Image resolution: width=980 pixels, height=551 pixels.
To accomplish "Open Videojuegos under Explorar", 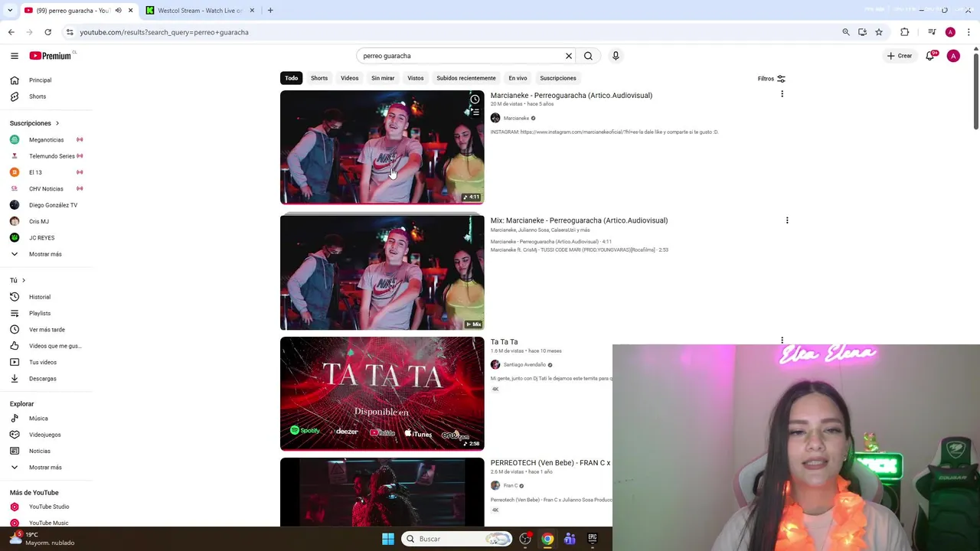I will pyautogui.click(x=46, y=435).
